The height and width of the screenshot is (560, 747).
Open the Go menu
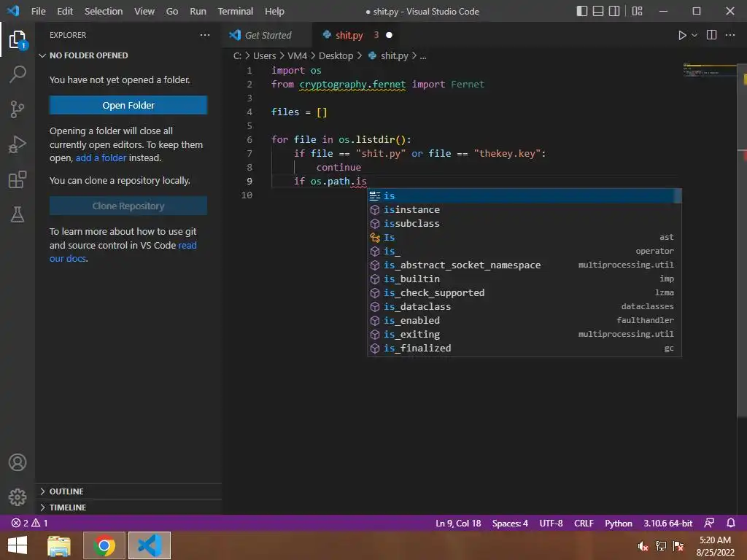click(172, 11)
